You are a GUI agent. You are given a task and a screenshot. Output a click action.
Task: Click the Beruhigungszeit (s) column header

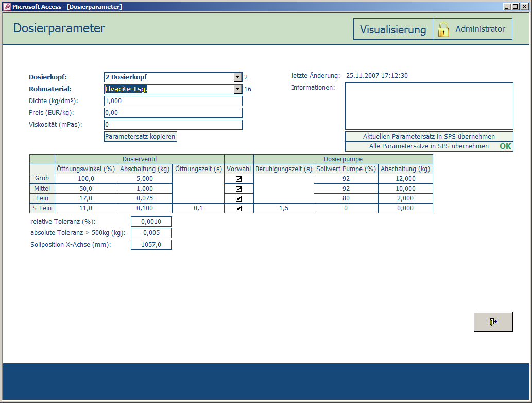point(284,169)
